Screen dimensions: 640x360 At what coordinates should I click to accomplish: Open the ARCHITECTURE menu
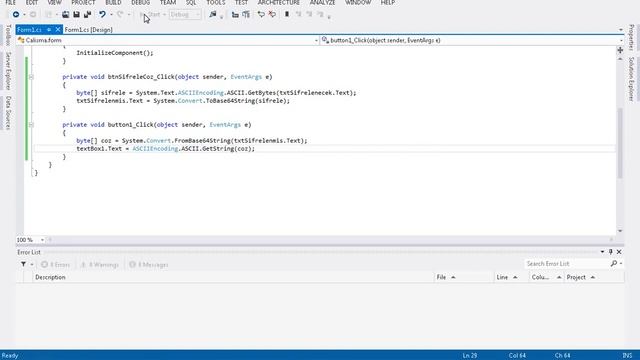click(279, 2)
